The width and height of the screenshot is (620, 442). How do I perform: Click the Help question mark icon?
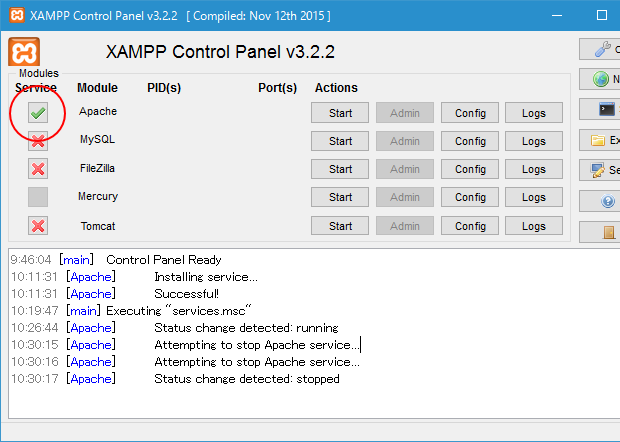pyautogui.click(x=607, y=201)
